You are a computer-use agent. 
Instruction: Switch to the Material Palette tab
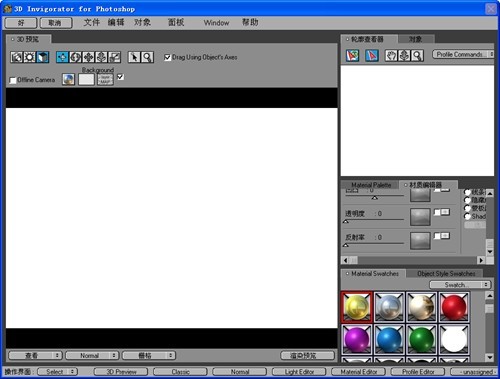click(371, 185)
